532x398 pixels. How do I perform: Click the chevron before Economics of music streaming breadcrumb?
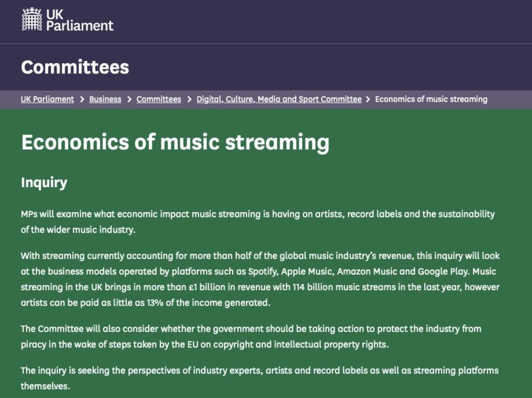coord(368,99)
